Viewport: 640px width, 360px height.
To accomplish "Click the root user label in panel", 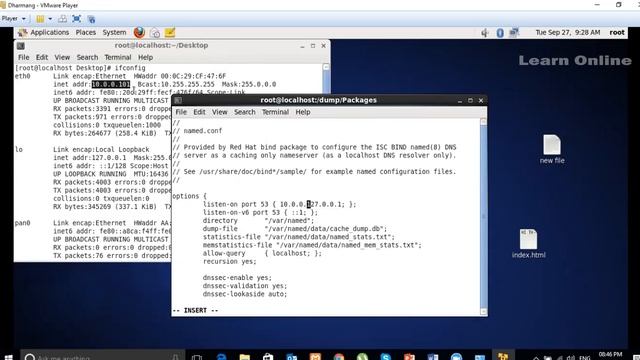I will [x=617, y=32].
